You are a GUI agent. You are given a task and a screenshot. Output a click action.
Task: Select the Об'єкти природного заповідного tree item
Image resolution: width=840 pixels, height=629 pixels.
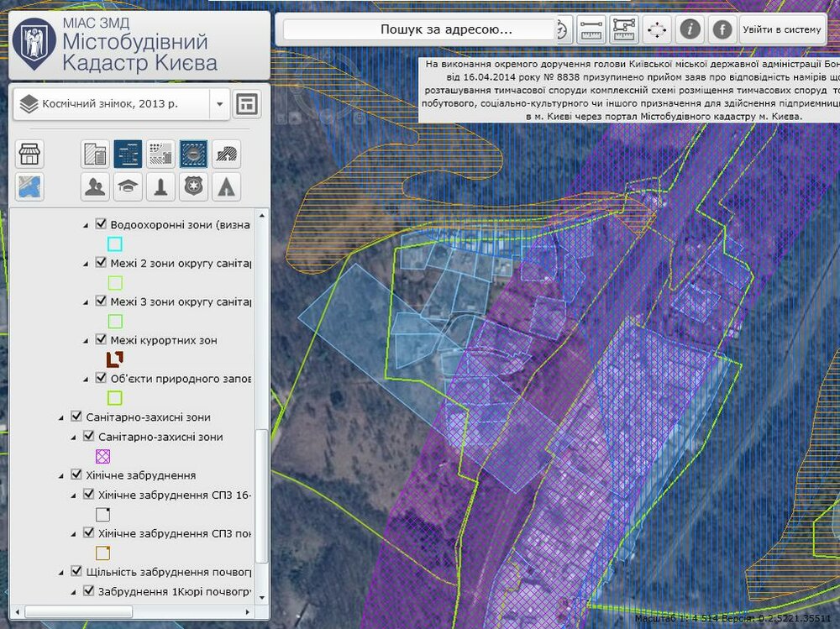click(181, 379)
